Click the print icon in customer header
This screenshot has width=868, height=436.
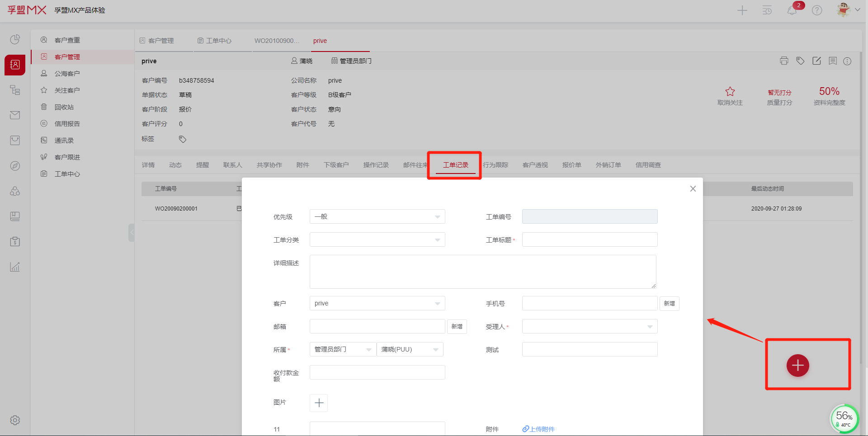pos(784,61)
